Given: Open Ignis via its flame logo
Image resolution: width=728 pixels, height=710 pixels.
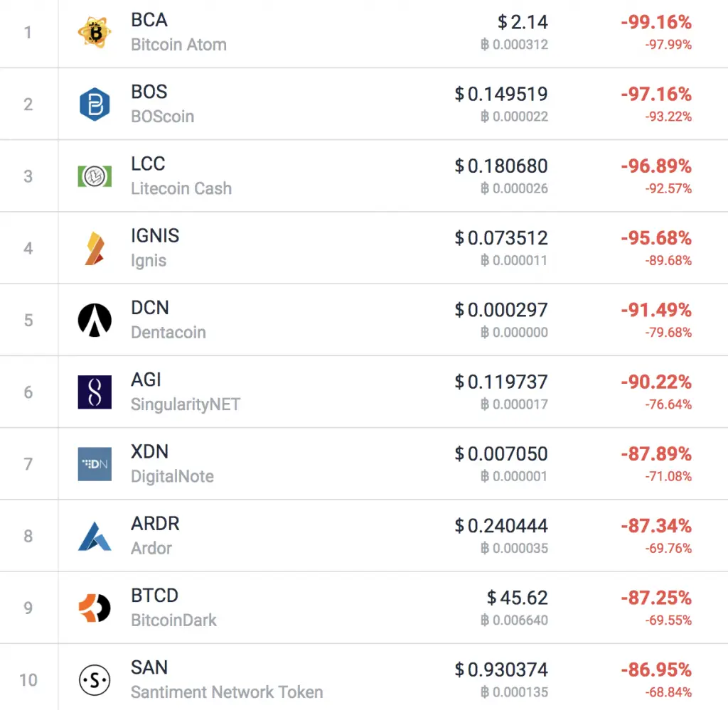Looking at the screenshot, I should tap(95, 247).
